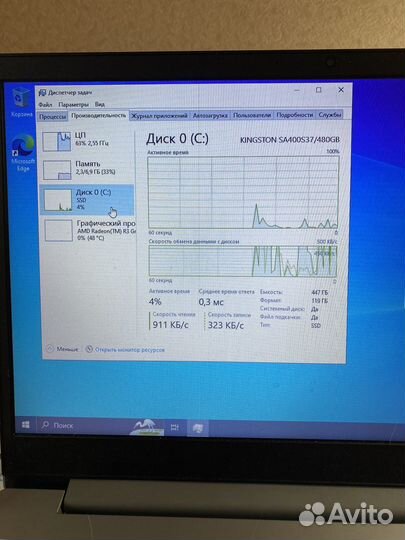
Task: Click the Активное время 4% value
Action: click(155, 302)
